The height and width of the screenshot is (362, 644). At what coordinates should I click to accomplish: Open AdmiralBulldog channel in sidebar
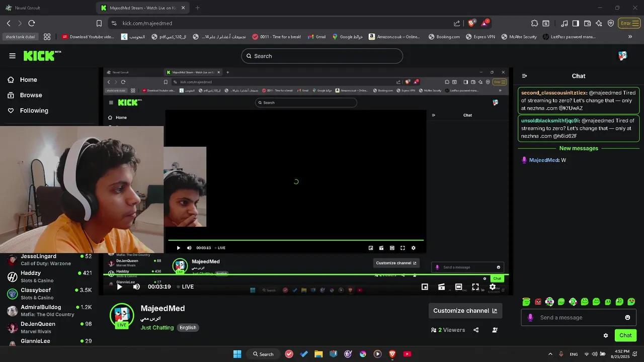(49, 310)
